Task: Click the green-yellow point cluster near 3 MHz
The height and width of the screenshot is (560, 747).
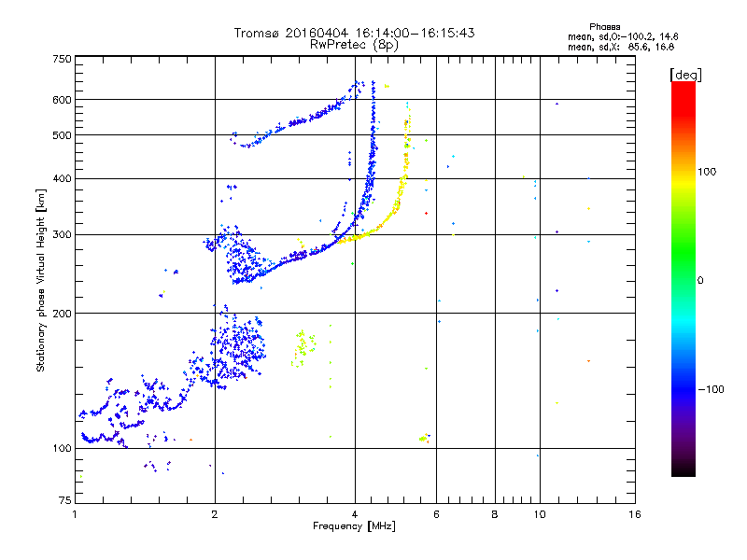Action: pos(303,348)
